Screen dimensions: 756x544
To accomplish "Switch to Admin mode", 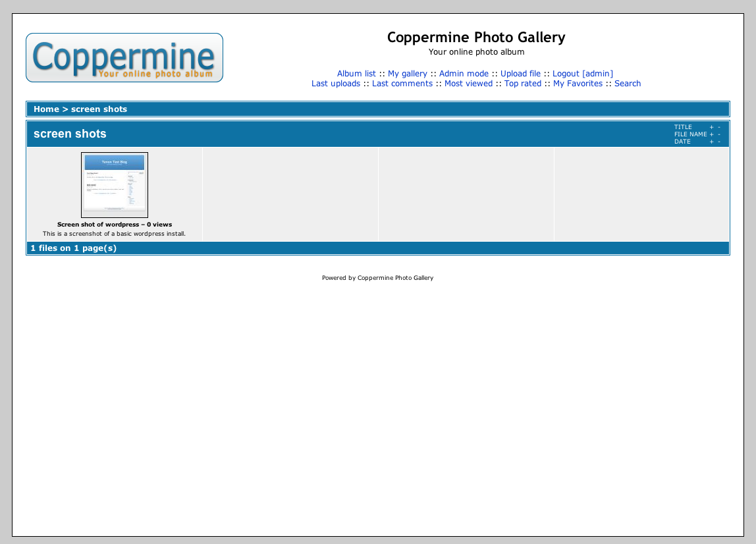I will pos(464,74).
